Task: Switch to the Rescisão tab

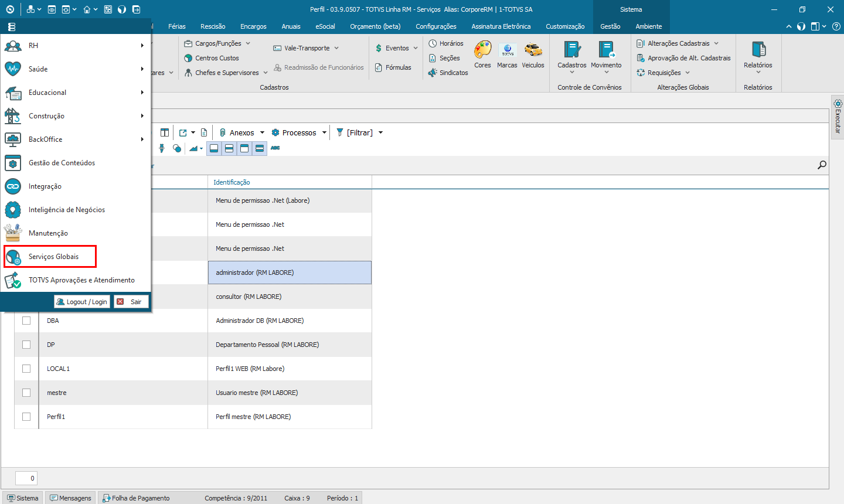Action: tap(213, 26)
